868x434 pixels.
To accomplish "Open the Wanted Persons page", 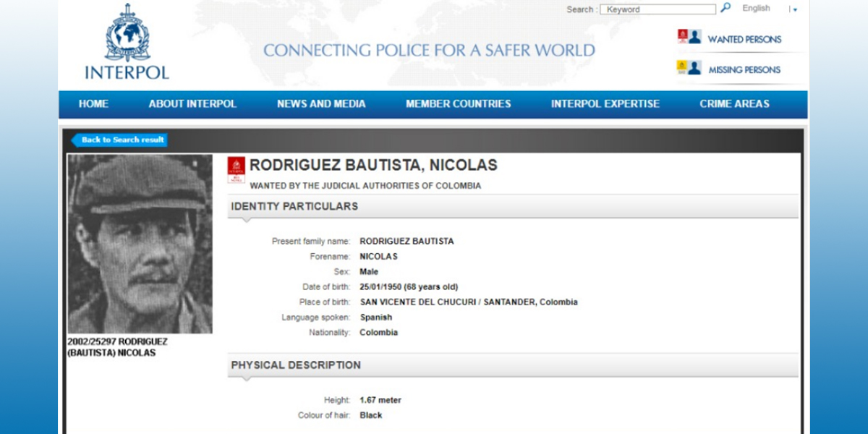I will click(x=744, y=39).
